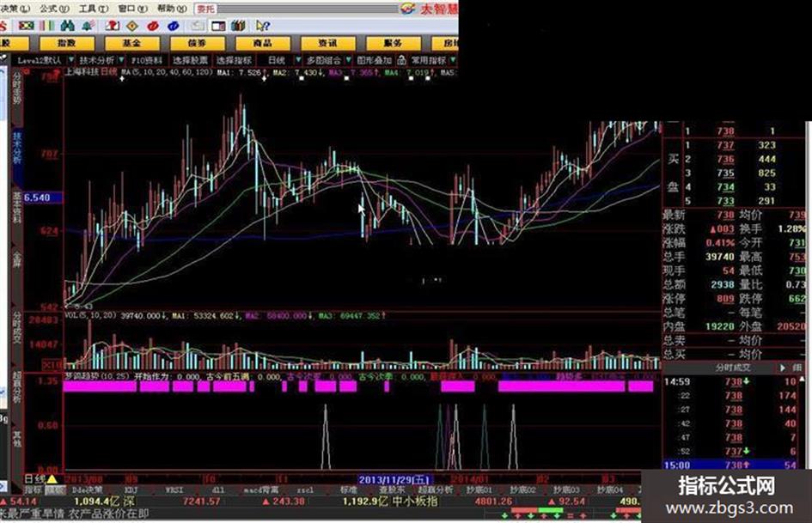The image size is (812, 523).
Task: Open the 工具 menu
Action: point(94,9)
